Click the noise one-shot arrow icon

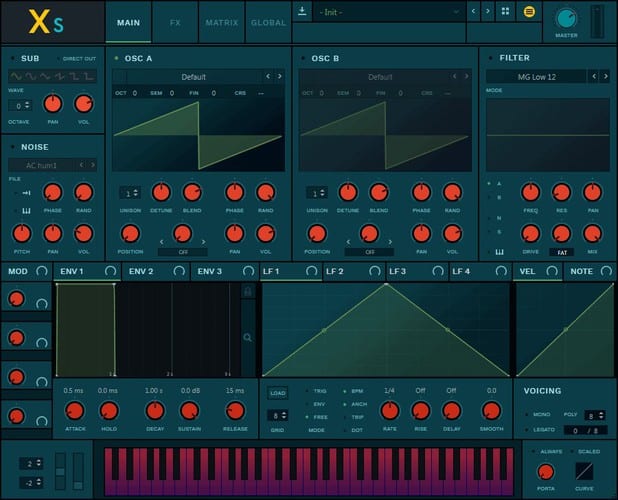26,193
